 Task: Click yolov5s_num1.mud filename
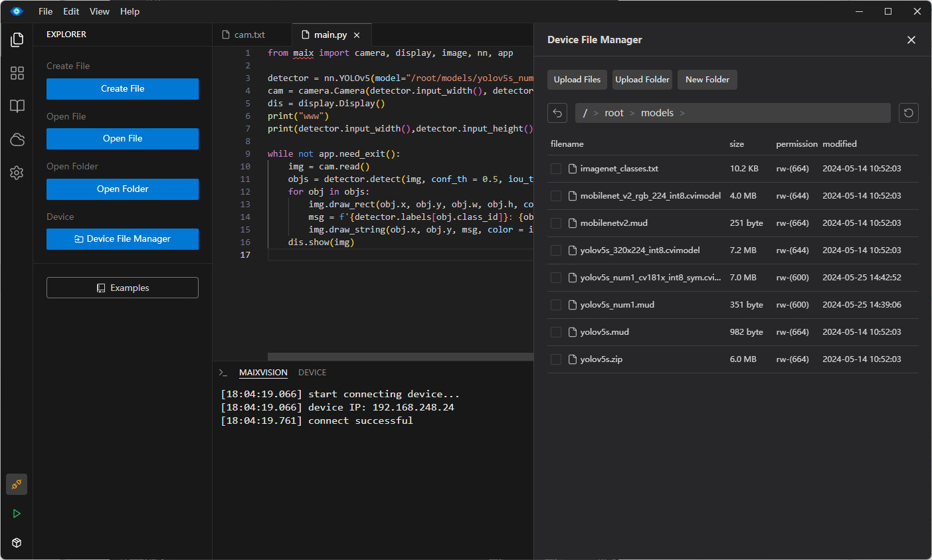coord(617,305)
